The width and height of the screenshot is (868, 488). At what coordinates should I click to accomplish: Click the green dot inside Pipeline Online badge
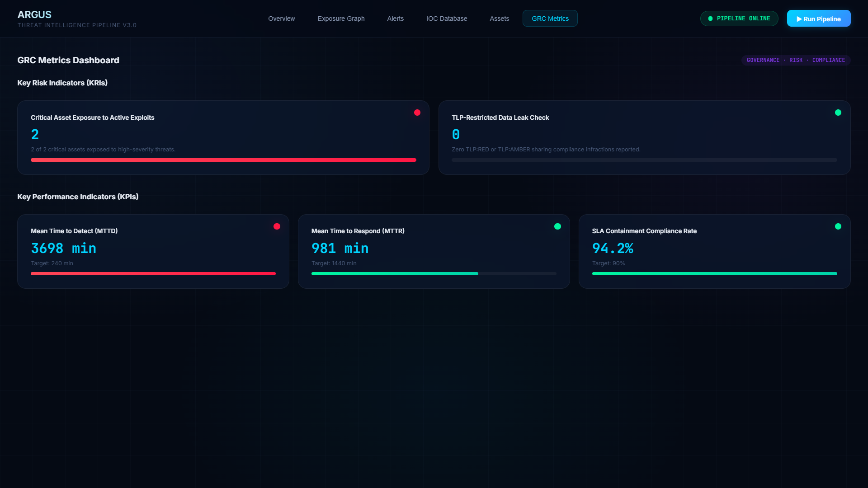710,19
